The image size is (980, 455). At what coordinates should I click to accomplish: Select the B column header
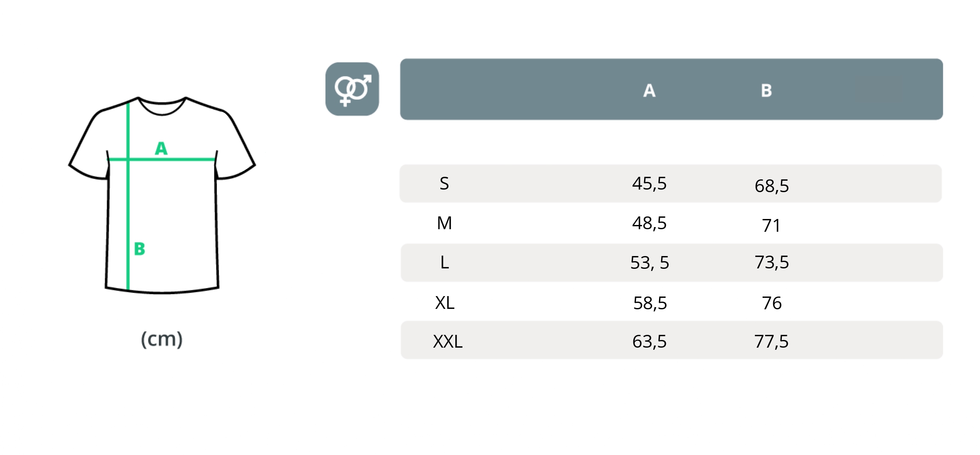[766, 90]
